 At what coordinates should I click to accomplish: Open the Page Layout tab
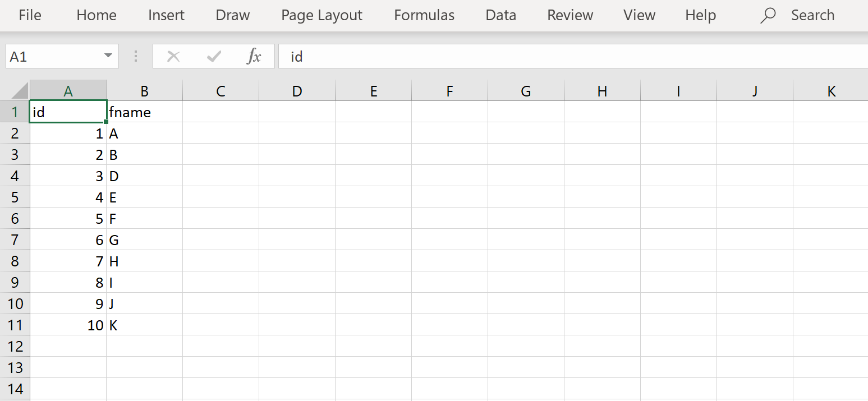pos(322,15)
